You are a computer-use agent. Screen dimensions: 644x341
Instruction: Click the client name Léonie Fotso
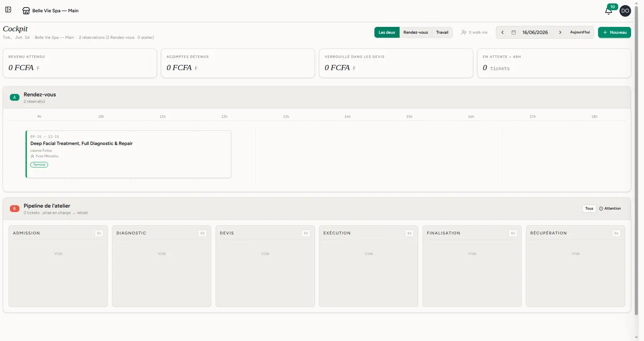pyautogui.click(x=41, y=151)
